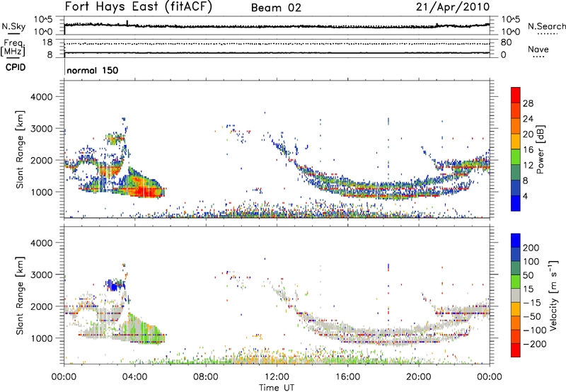Click the 'Power [dB]' colorbar label
Screen dimensions: 566x392
click(541, 149)
